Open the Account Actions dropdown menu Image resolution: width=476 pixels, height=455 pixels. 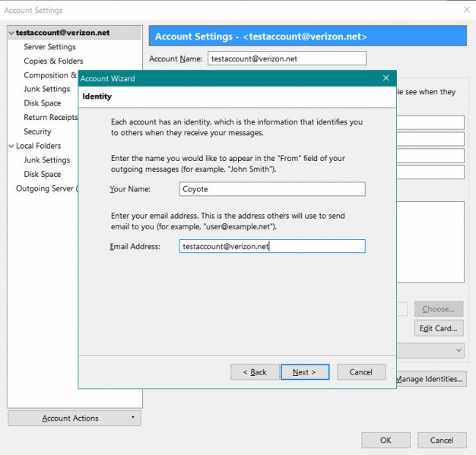tap(75, 418)
